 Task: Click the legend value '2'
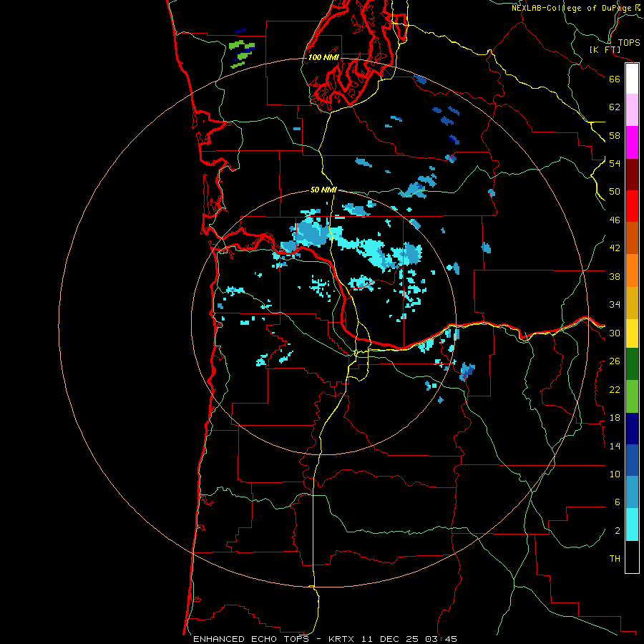point(618,531)
